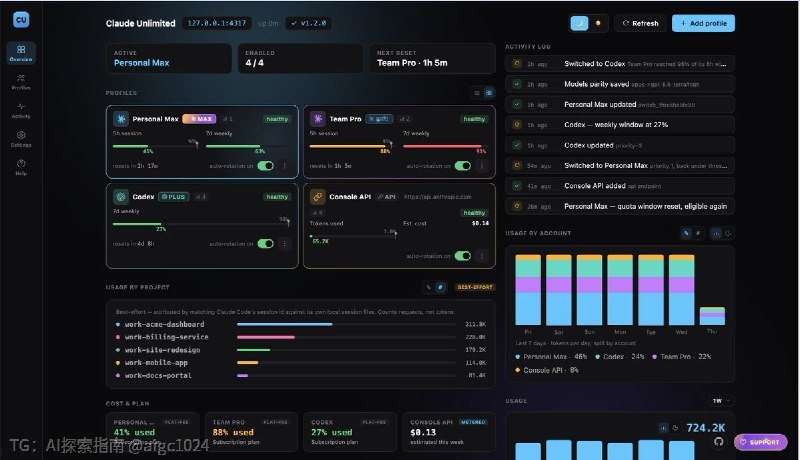Select count mode in Usage by Account

[698, 234]
